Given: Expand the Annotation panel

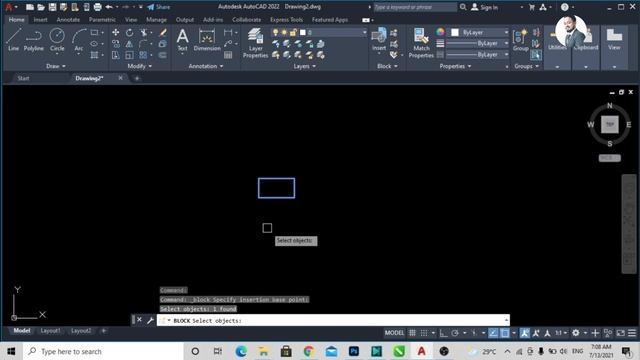Looking at the screenshot, I should pos(206,66).
